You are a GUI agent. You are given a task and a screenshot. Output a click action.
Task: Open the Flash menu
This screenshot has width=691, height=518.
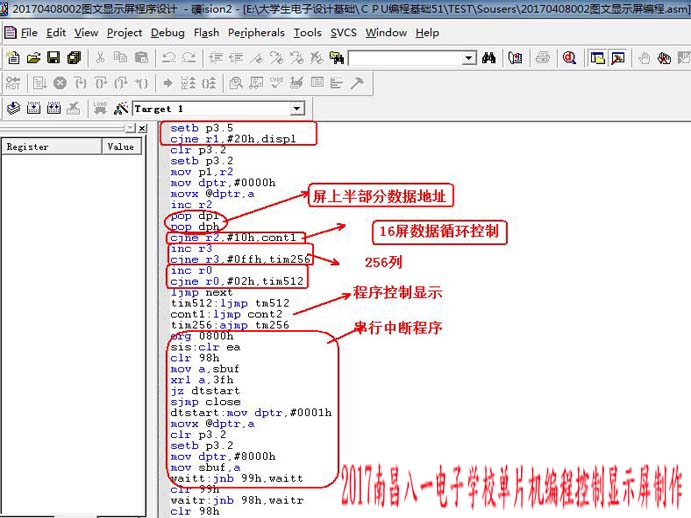click(x=206, y=33)
